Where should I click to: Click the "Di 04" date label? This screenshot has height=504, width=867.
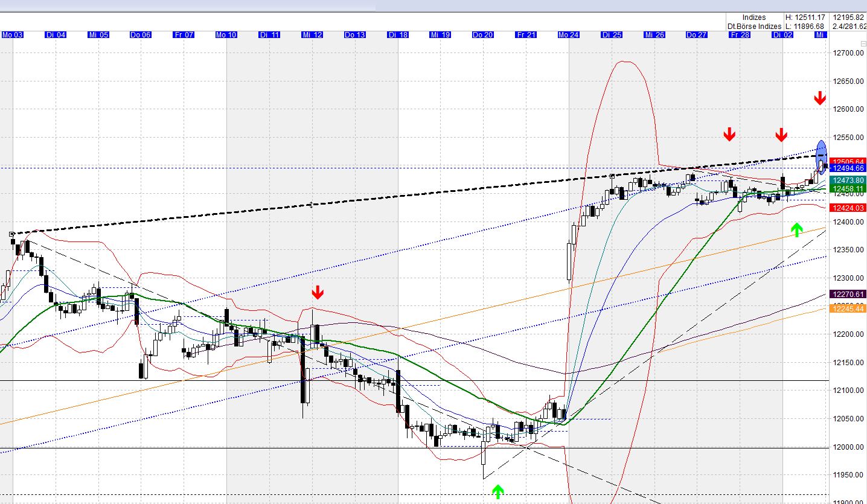pos(56,35)
